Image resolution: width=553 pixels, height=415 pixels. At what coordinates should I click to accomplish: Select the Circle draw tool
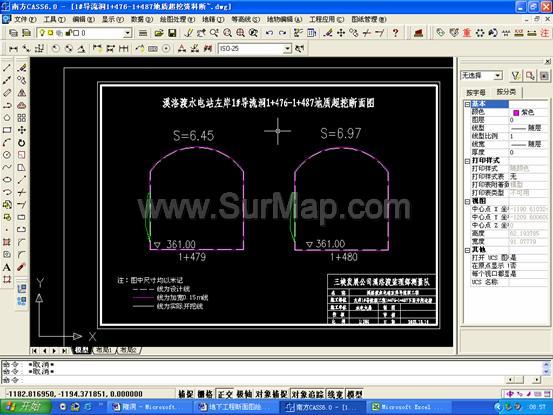click(x=7, y=155)
